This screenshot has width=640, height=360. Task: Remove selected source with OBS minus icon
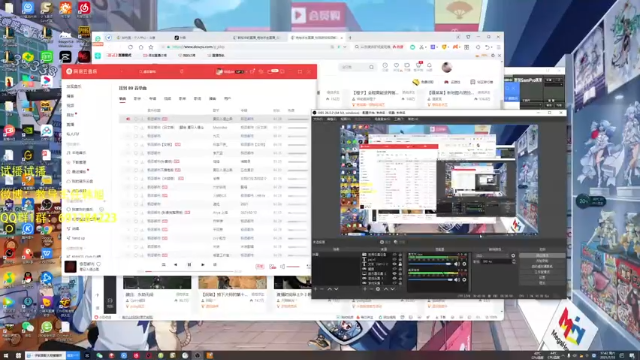(371, 289)
